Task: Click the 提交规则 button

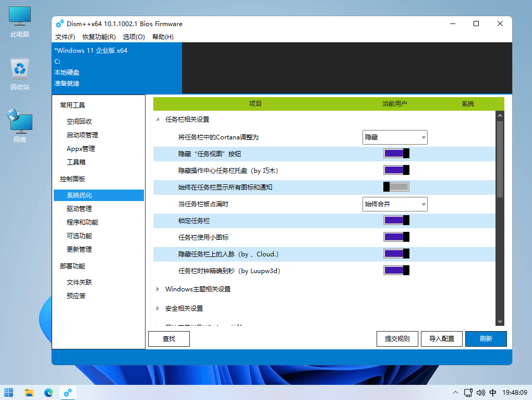Action: (397, 339)
